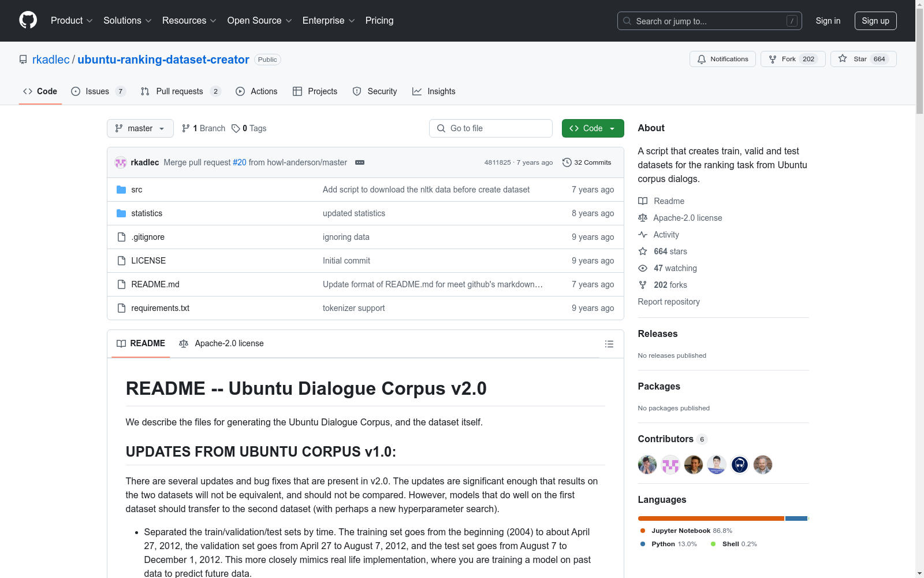Image resolution: width=924 pixels, height=578 pixels.
Task: Switch to the Pull requests tab
Action: pos(181,91)
